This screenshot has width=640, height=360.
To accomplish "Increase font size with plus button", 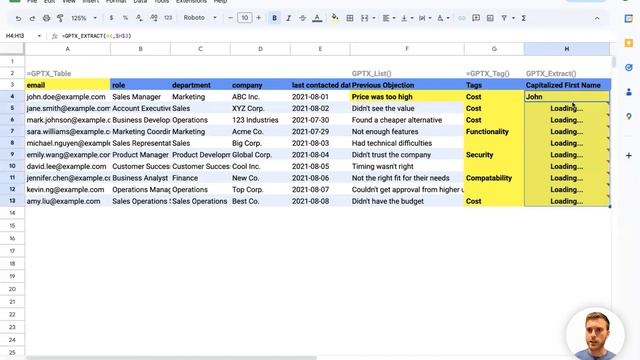I will 258,18.
